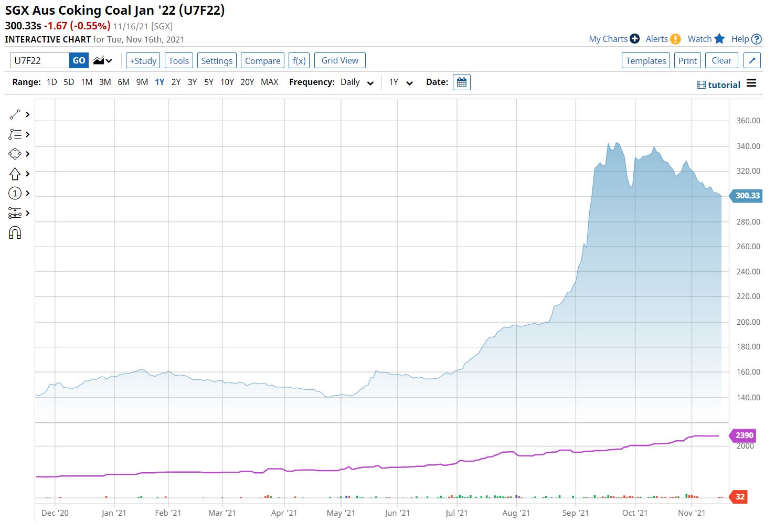The width and height of the screenshot is (775, 532).
Task: Click the symbol input field U7F22
Action: point(39,61)
